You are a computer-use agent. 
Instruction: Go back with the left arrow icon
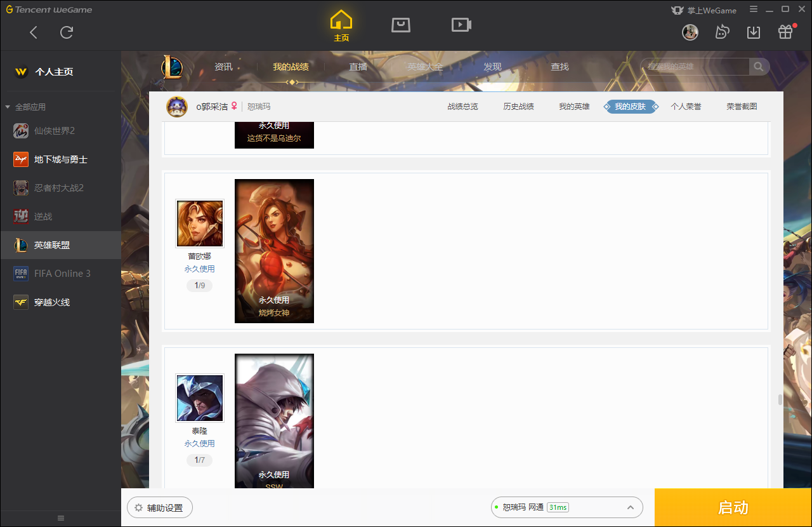pos(34,32)
